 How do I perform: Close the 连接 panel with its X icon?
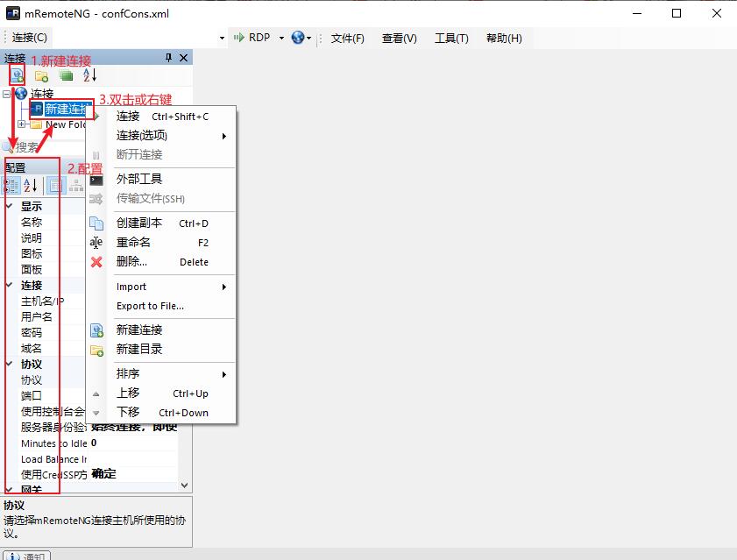pyautogui.click(x=184, y=58)
